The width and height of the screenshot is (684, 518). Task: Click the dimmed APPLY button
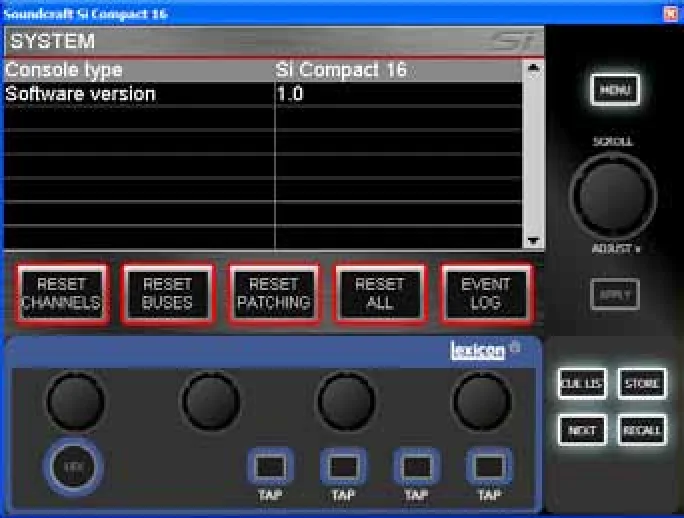[615, 295]
